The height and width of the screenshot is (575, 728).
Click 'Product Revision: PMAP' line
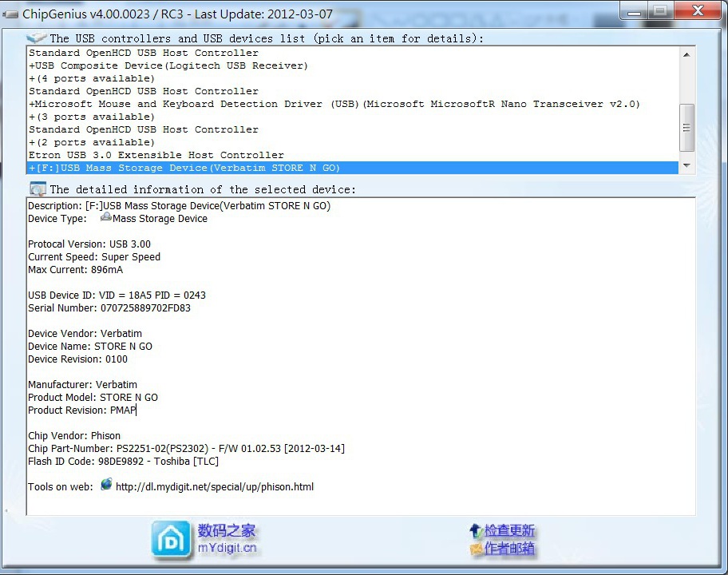(82, 410)
